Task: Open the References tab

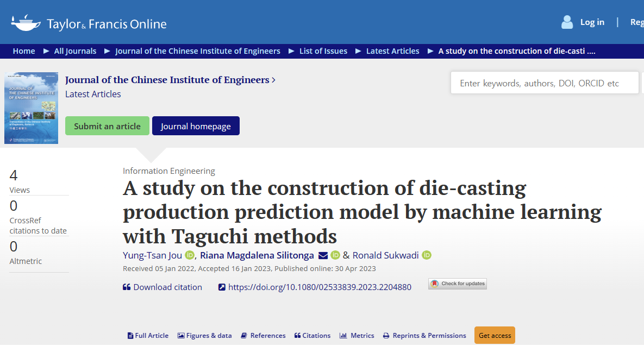Action: click(263, 336)
